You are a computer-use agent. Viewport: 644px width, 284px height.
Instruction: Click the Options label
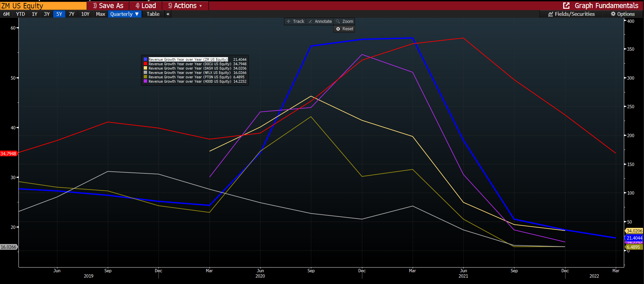click(626, 14)
